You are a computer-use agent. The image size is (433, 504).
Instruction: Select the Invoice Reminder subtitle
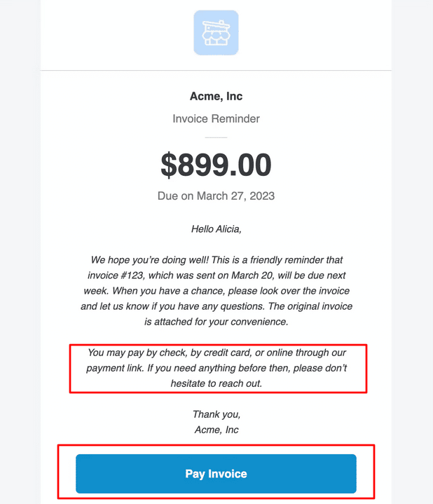[216, 119]
